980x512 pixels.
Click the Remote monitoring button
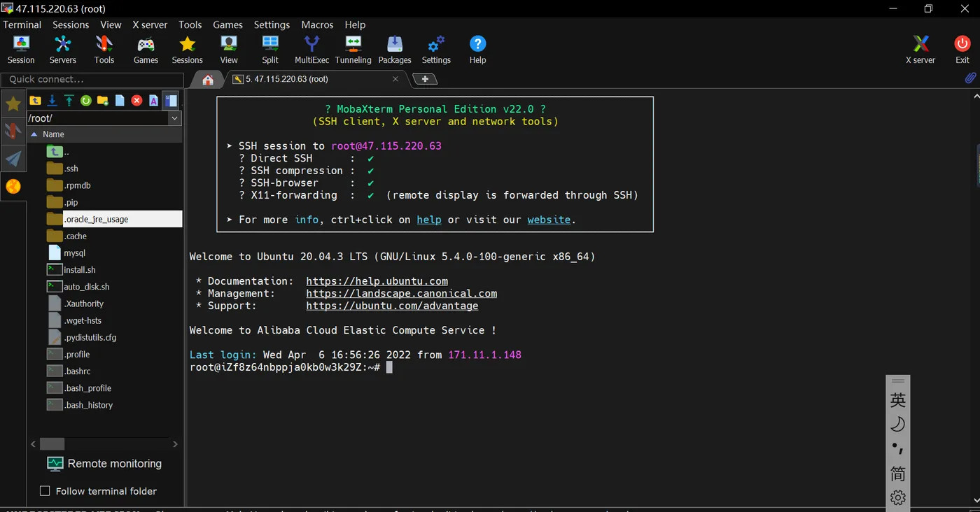(x=104, y=463)
